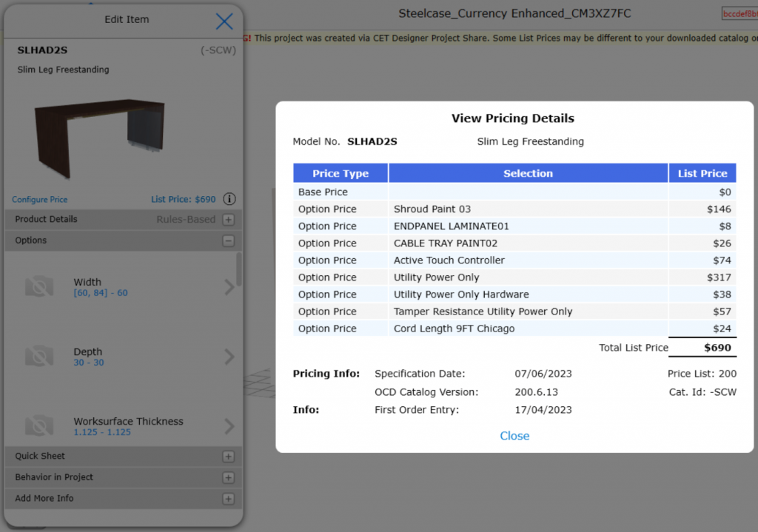Screen dimensions: 758x532
Task: Click the Selection column header
Action: coord(528,173)
